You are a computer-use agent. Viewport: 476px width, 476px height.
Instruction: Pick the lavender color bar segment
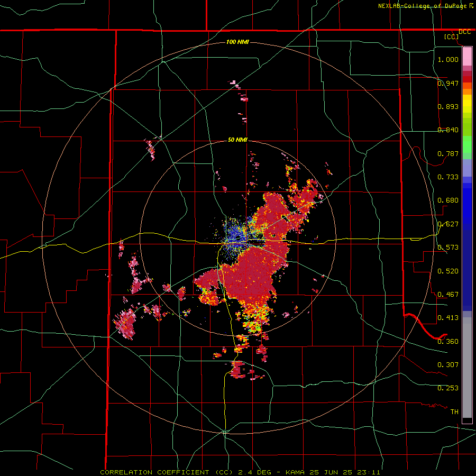tap(467, 168)
